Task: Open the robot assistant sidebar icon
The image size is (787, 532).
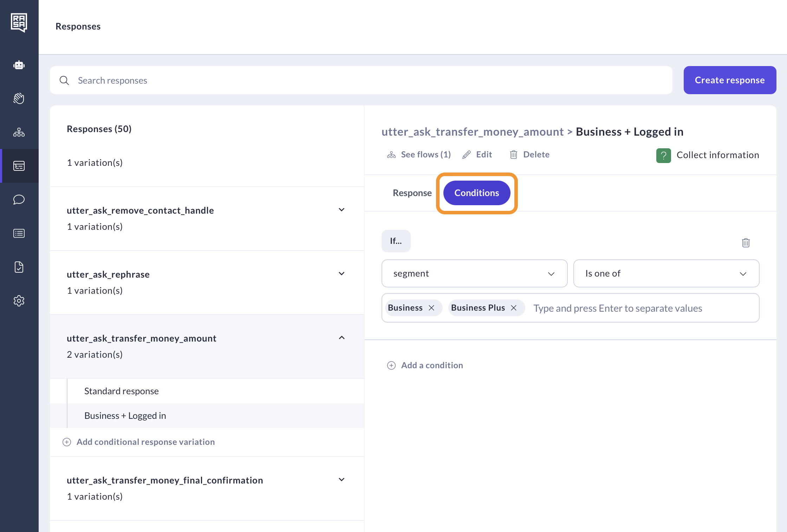Action: [19, 65]
